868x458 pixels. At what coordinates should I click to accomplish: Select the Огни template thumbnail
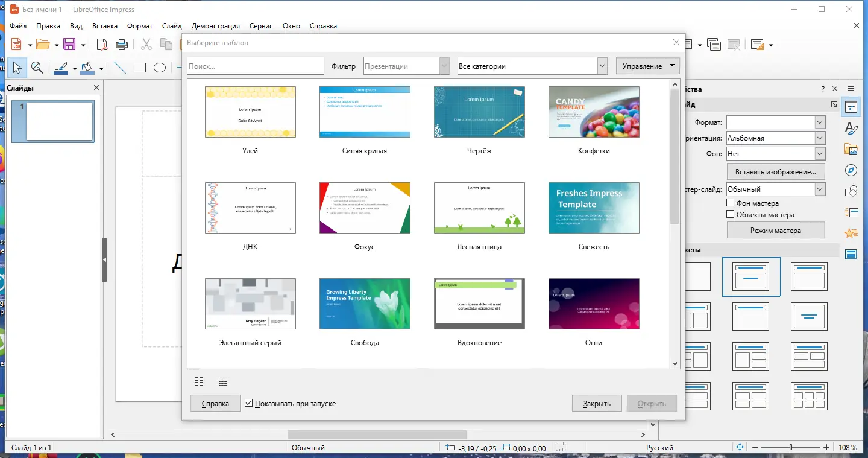(x=594, y=304)
